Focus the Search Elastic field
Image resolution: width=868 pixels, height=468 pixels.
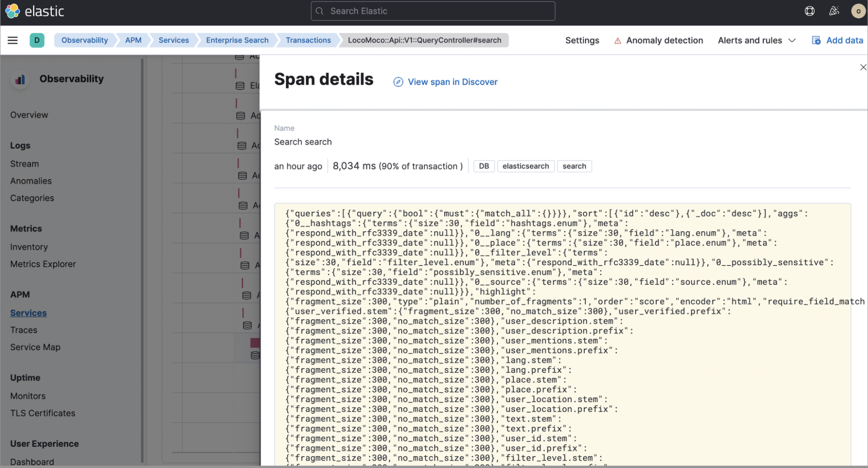click(x=433, y=11)
